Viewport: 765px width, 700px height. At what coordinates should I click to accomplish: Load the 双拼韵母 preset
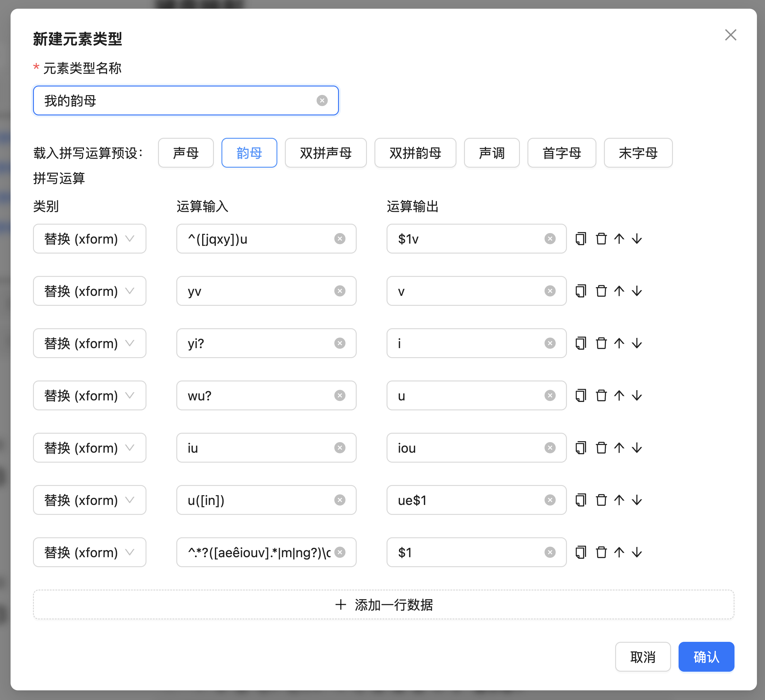[415, 153]
